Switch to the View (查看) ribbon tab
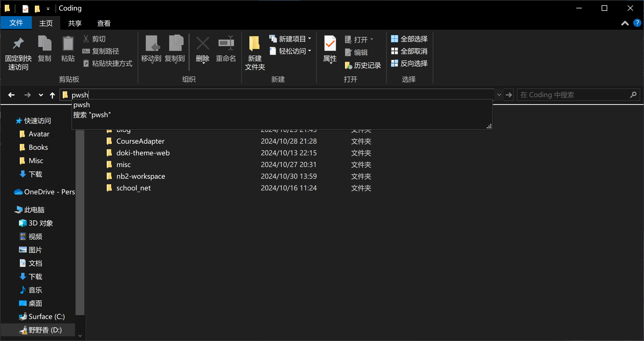The height and width of the screenshot is (341, 644). (104, 23)
